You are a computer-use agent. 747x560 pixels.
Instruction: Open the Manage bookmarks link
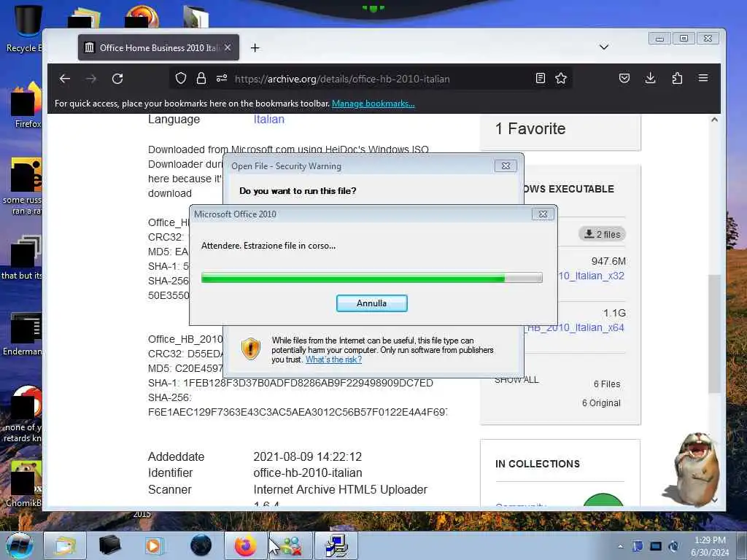tap(373, 104)
